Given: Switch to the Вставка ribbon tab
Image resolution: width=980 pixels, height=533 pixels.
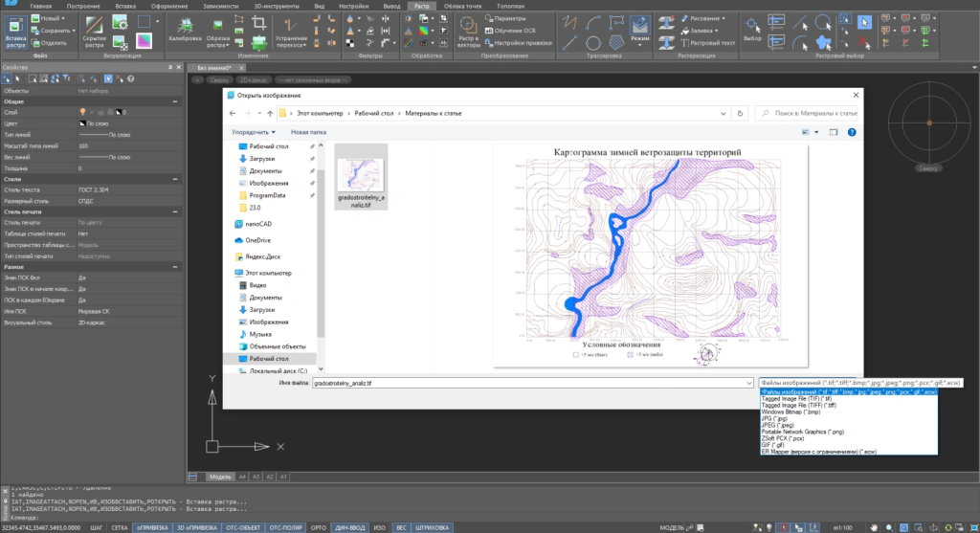Looking at the screenshot, I should coord(126,6).
